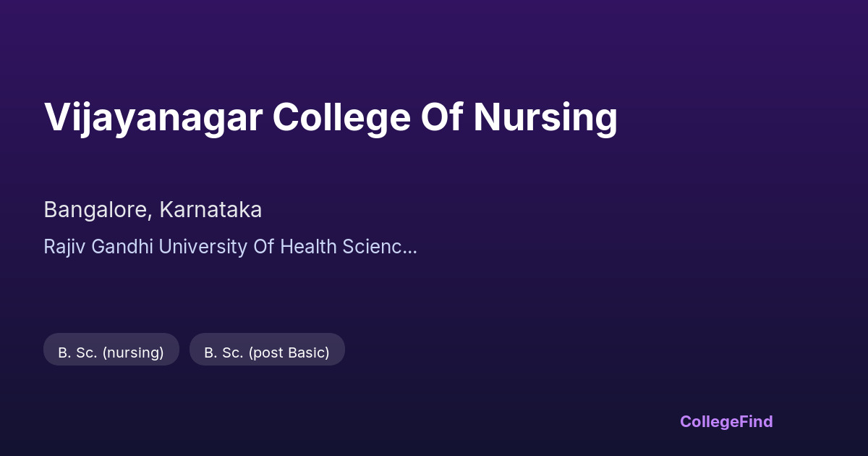868x456 pixels.
Task: Choose the B. Sc. (post Basic) tag
Action: 267,352
